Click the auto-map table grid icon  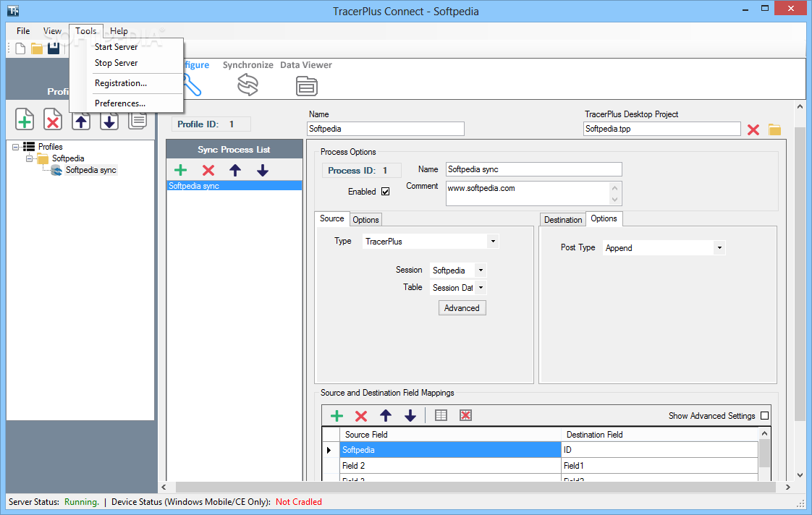tap(441, 415)
